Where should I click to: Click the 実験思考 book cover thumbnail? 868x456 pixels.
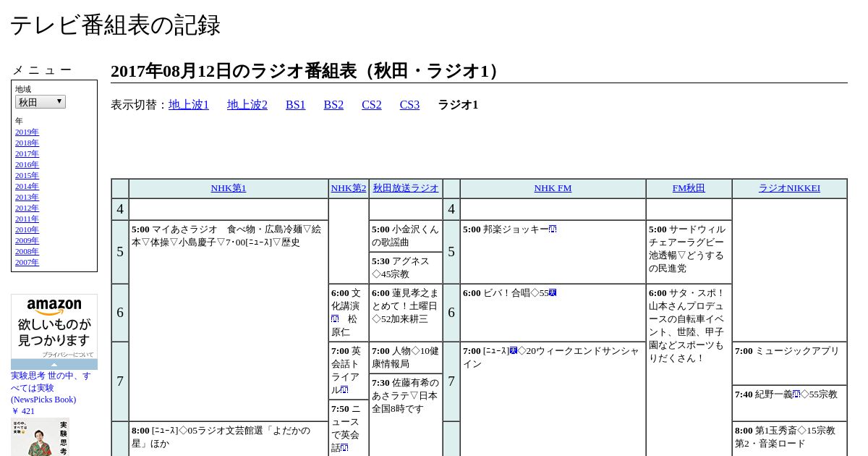[x=40, y=437]
